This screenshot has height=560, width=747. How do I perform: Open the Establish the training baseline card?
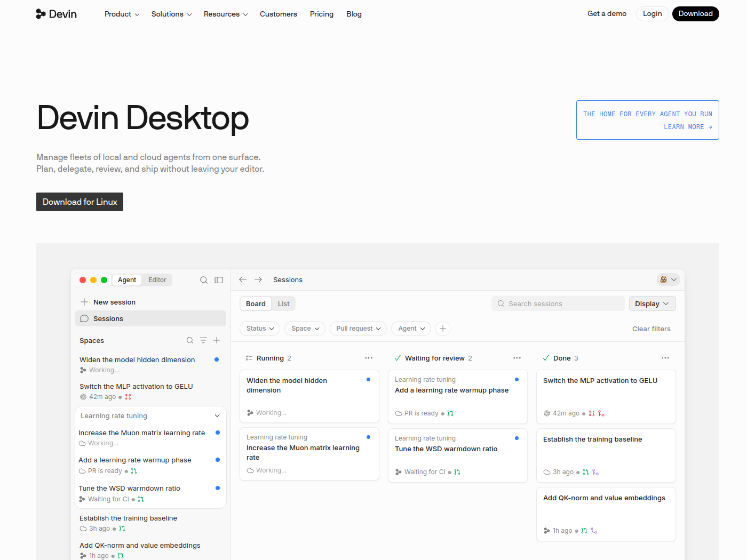[x=606, y=455]
